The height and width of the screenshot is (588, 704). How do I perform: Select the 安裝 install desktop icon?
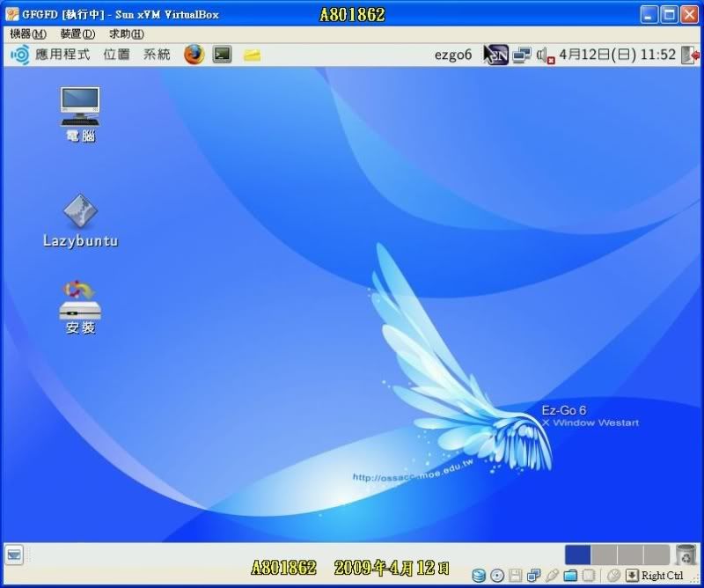[x=80, y=308]
